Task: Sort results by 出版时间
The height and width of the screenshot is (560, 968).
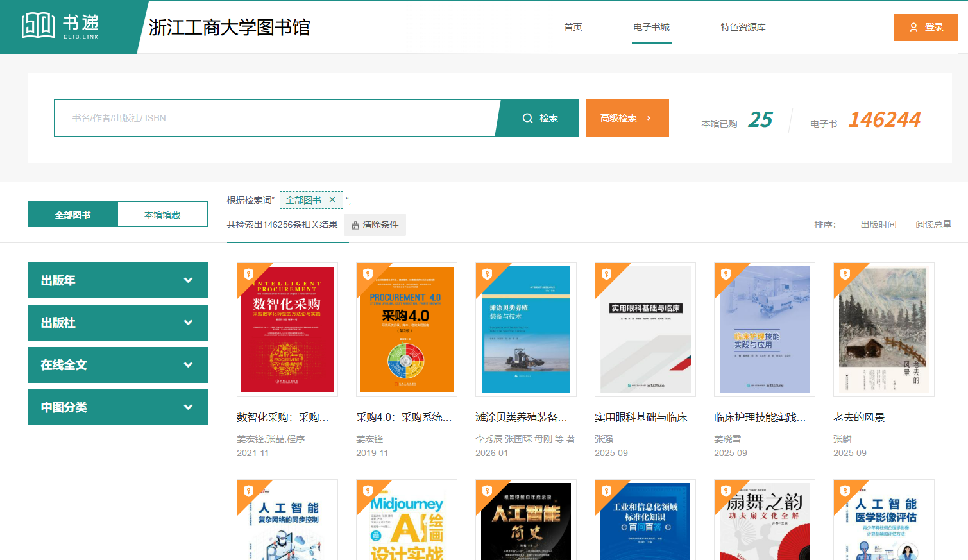Action: (878, 225)
